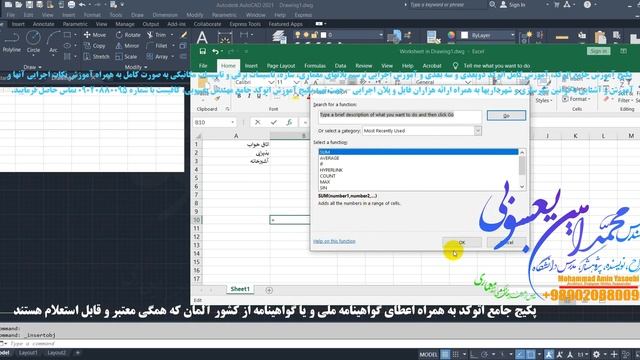Click the Rectangle tool icon in Draw panel
Viewport: 640px width, 360px height.
point(67,35)
